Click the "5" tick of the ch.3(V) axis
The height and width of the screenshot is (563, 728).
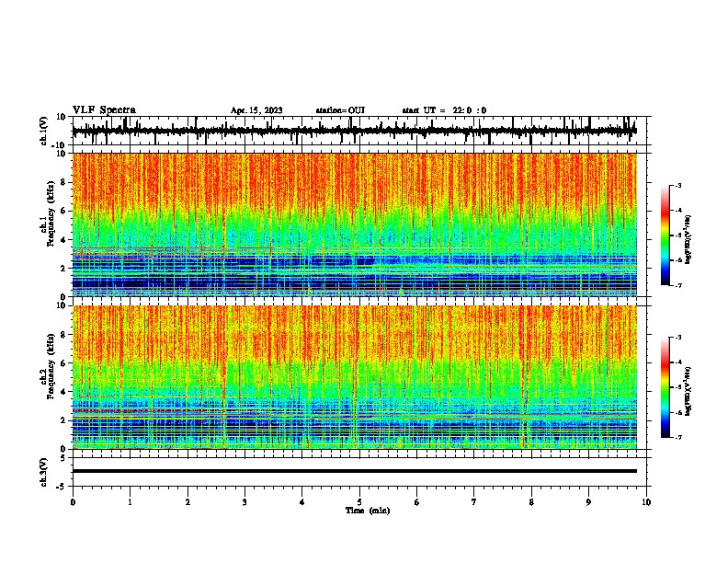63,458
